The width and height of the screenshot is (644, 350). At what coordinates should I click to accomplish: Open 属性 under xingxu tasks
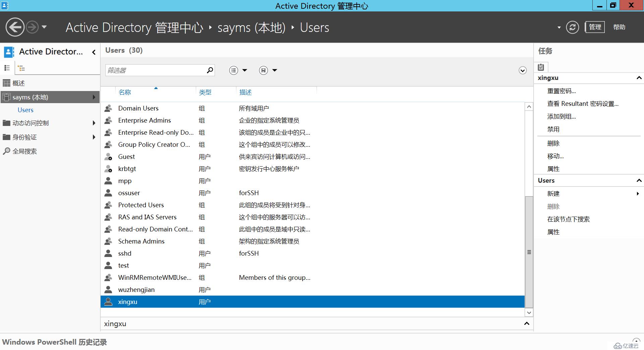(x=553, y=169)
